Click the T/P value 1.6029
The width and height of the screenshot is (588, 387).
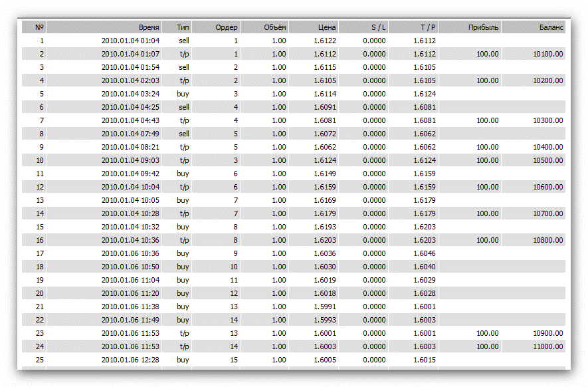425,280
